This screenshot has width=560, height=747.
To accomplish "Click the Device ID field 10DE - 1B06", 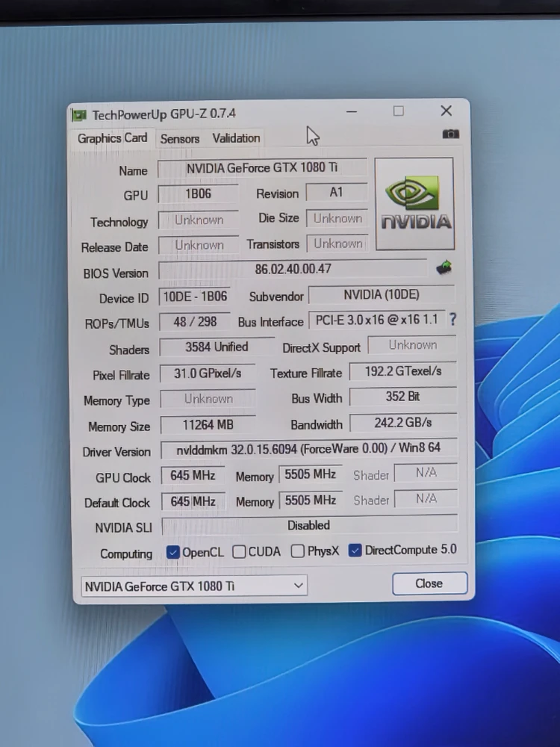I will [195, 297].
